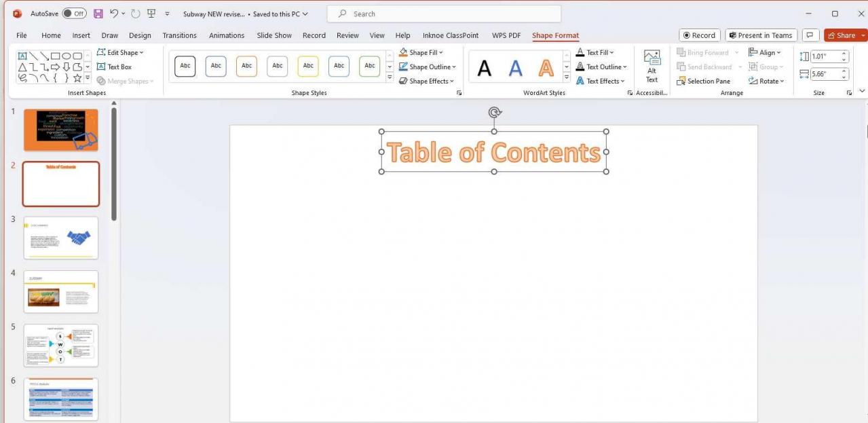This screenshot has width=868, height=423.
Task: Click the Alt Text icon
Action: tap(652, 66)
